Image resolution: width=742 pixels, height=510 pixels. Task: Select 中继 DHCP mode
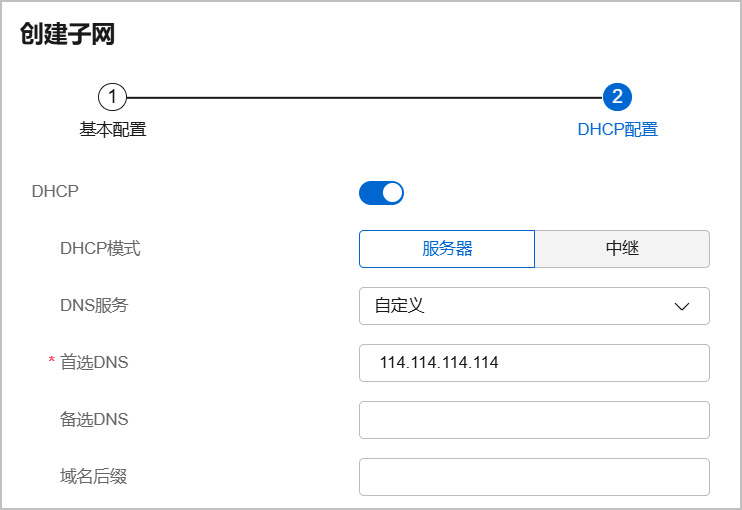point(622,249)
